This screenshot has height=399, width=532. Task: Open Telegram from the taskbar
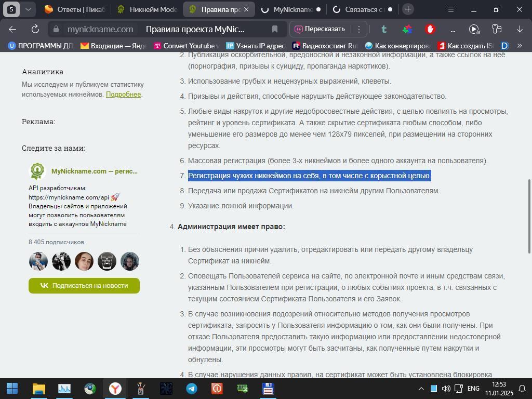(x=192, y=389)
